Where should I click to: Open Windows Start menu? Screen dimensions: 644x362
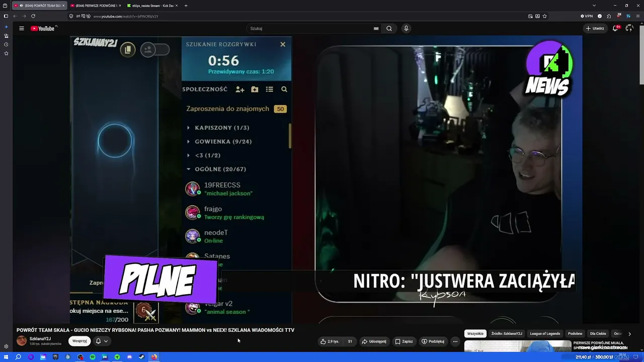click(6, 357)
